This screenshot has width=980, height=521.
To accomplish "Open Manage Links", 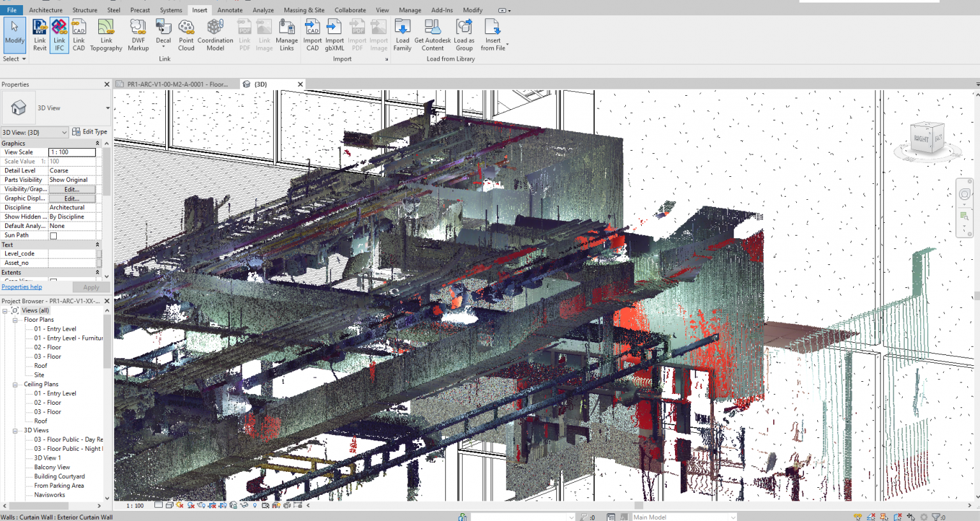I will pos(286,34).
